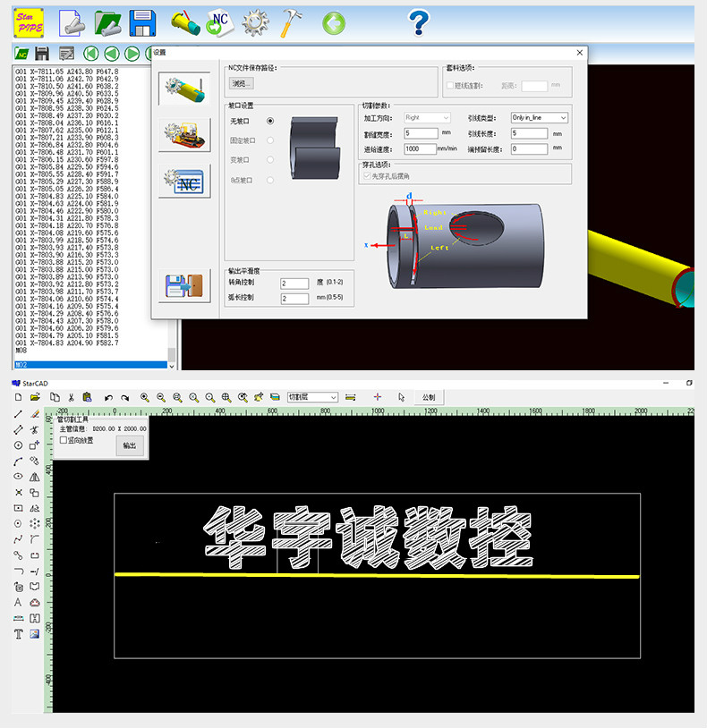Screen dimensions: 707x728
Task: Select the large T text tool in StarCAD
Action: [x=18, y=634]
